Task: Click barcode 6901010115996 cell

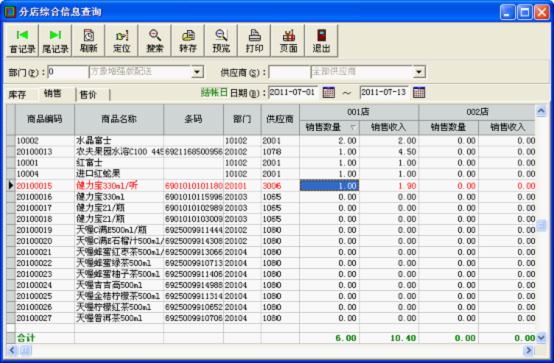Action: pyautogui.click(x=194, y=197)
